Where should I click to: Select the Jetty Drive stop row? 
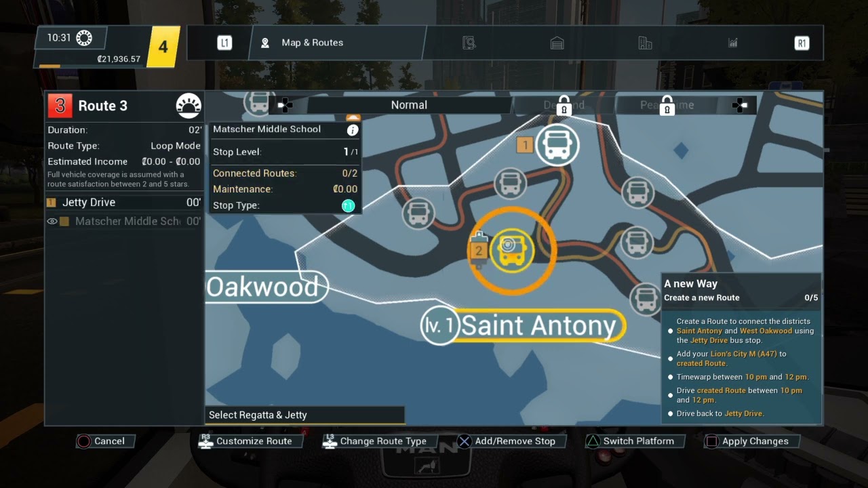124,202
